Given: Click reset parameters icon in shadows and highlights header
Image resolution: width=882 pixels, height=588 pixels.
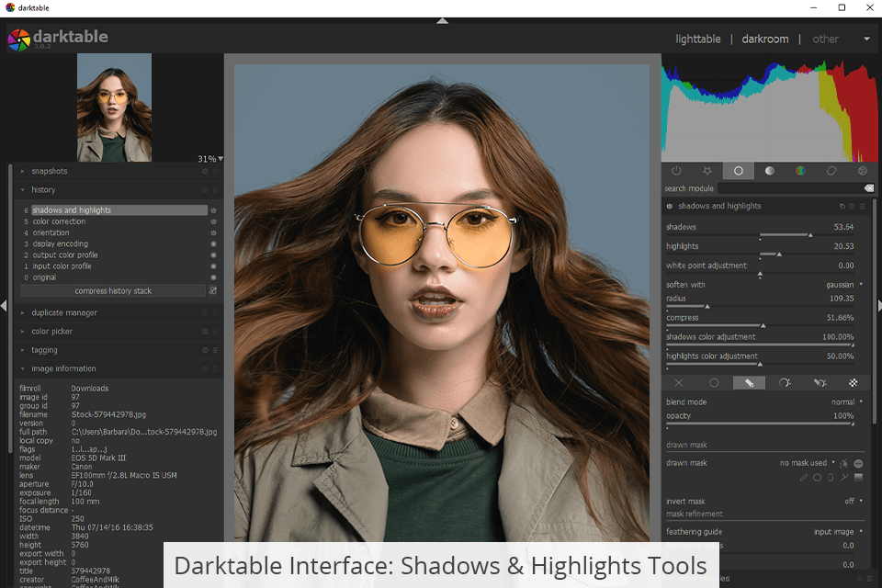Looking at the screenshot, I should [x=852, y=207].
